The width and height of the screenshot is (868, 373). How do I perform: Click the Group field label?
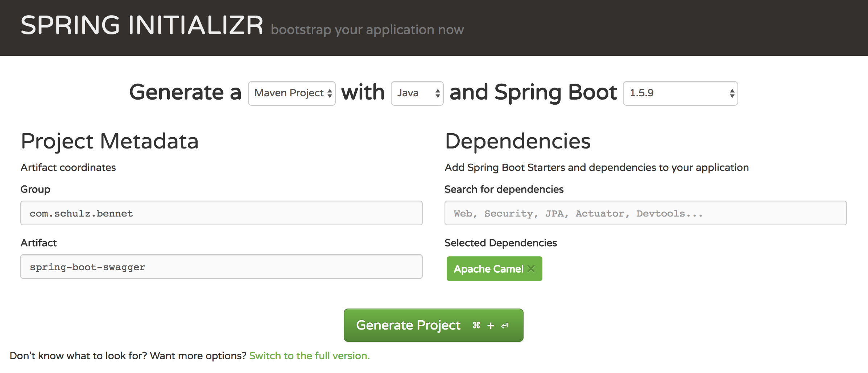(35, 189)
